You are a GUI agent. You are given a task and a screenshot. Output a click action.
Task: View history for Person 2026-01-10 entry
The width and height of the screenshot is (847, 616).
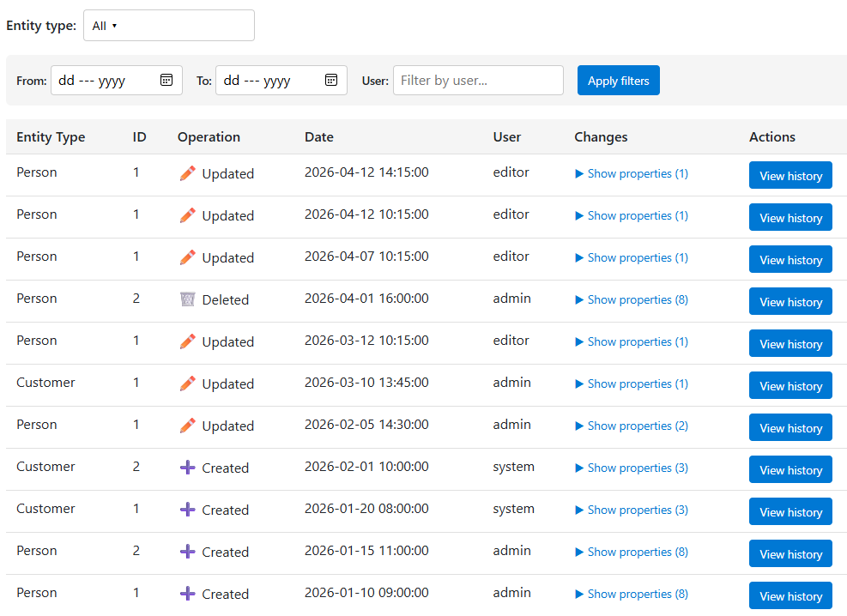click(790, 596)
